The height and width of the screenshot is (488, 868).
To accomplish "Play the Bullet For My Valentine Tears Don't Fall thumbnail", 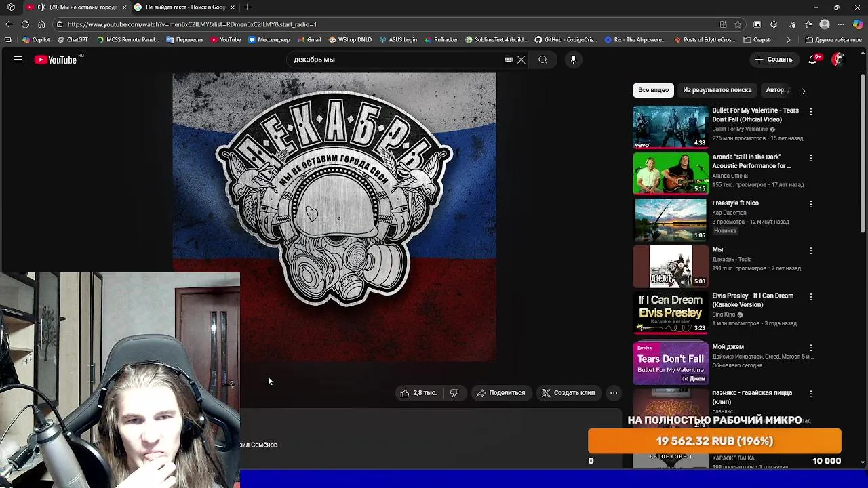I will (671, 127).
